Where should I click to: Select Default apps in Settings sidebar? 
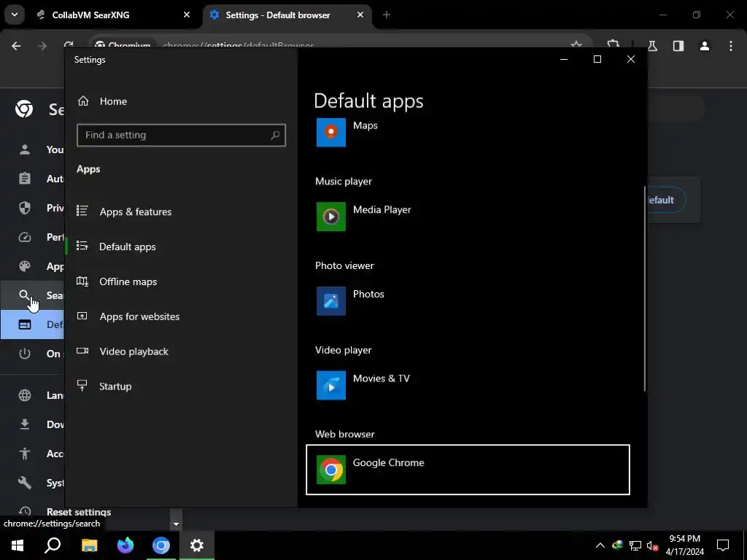point(117,246)
